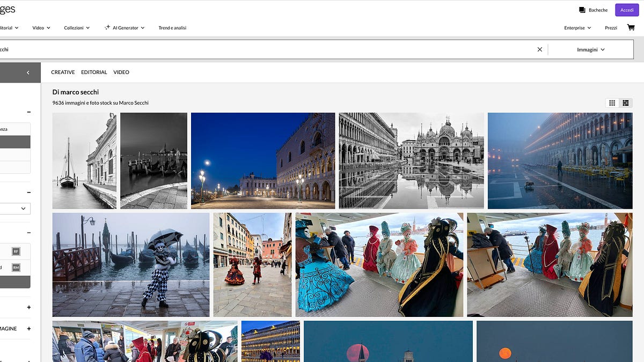The width and height of the screenshot is (644, 362).
Task: Open Bacheche boards
Action: 593,10
